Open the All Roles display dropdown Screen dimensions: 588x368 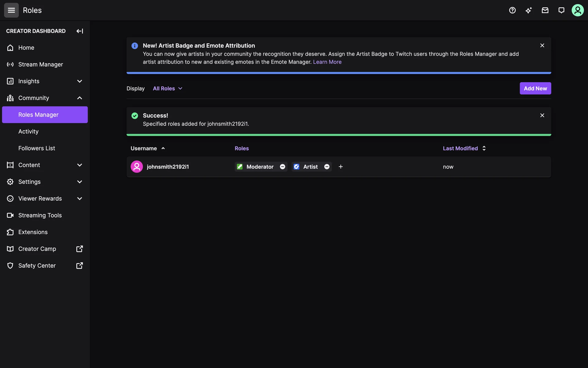tap(167, 88)
